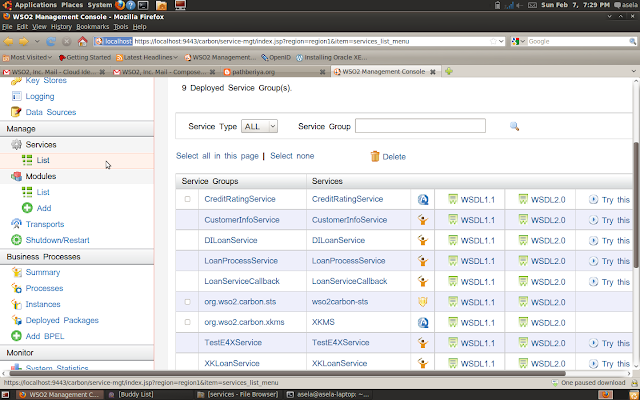This screenshot has width=640, height=400.
Task: Click the URL address bar
Action: (311, 41)
